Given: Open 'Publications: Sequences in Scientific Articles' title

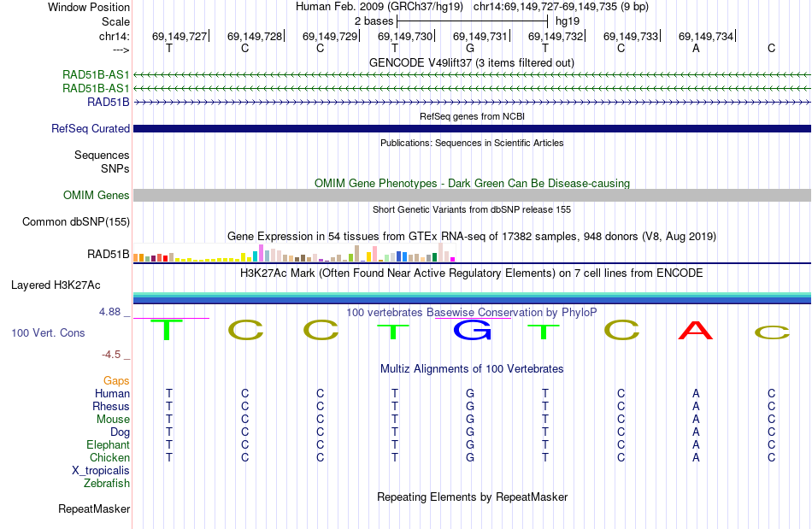Looking at the screenshot, I should click(472, 143).
